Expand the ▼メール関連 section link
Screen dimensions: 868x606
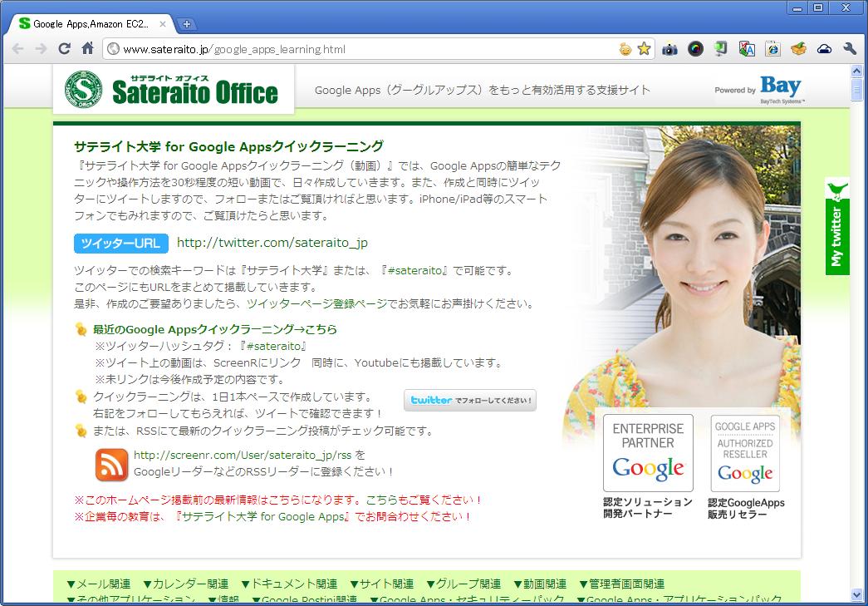coord(98,584)
